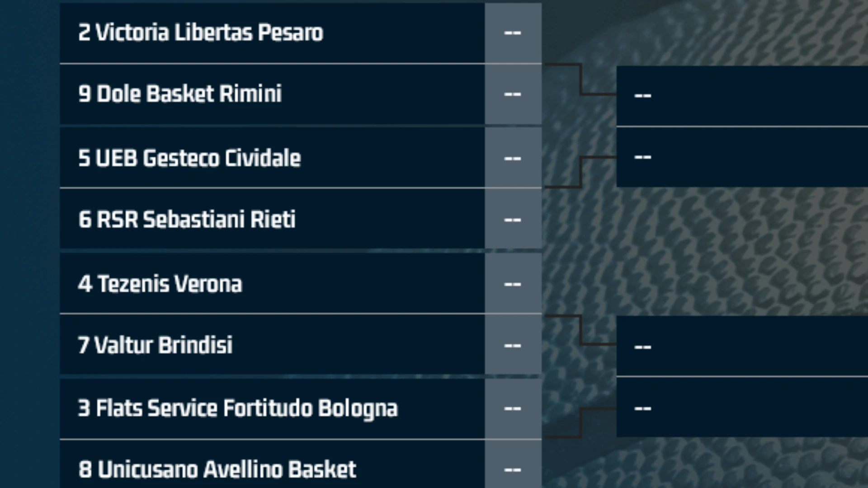
Task: Click the score cell beside Unicusano Avellino Basket
Action: pos(513,465)
